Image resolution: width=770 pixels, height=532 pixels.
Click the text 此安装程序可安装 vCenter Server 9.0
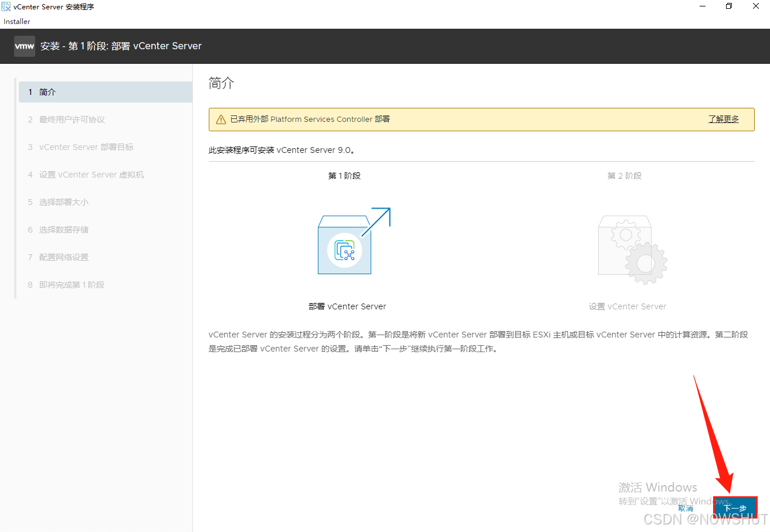(282, 150)
